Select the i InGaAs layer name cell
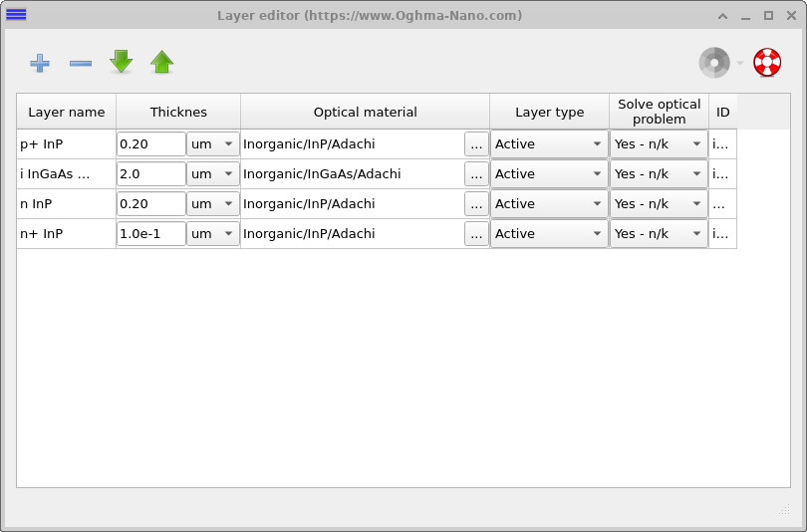The height and width of the screenshot is (532, 807). pos(67,174)
